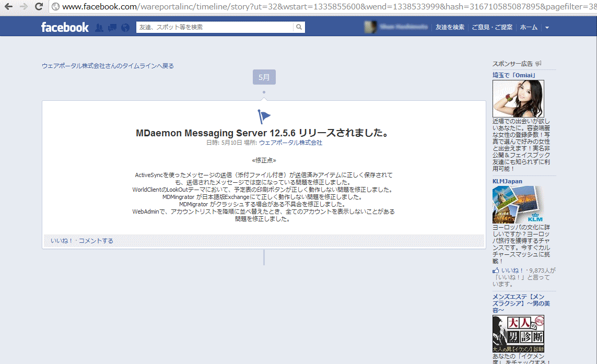Open the blurred profile name link
This screenshot has height=364, width=597.
[x=404, y=27]
